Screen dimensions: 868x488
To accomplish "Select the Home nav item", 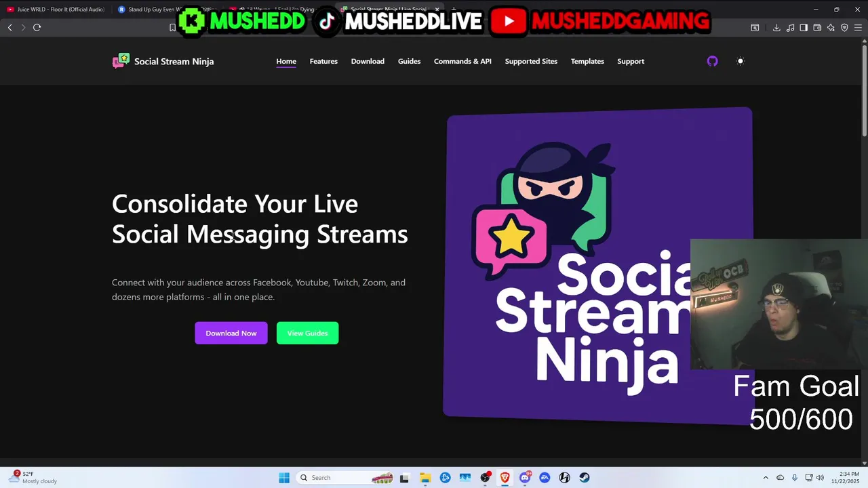I will 286,61.
